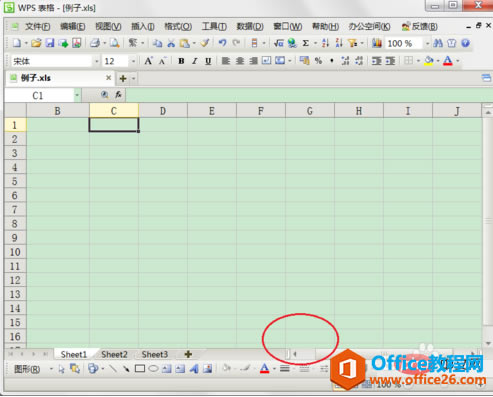Expand the 100 % zoom dropdown

(x=427, y=43)
